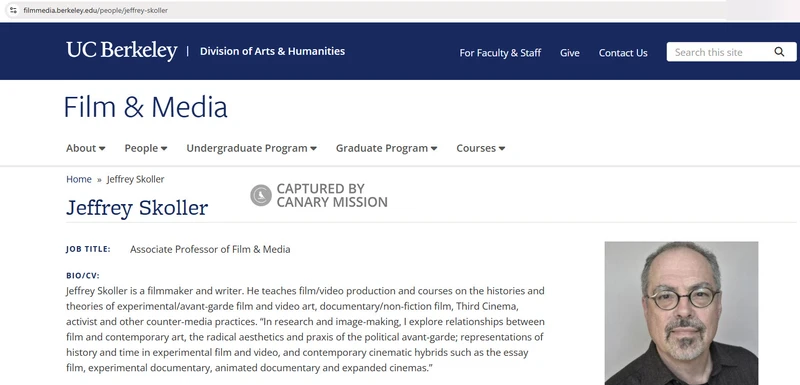Select the Jeffrey Skoller page heading
800x385 pixels.
point(137,208)
